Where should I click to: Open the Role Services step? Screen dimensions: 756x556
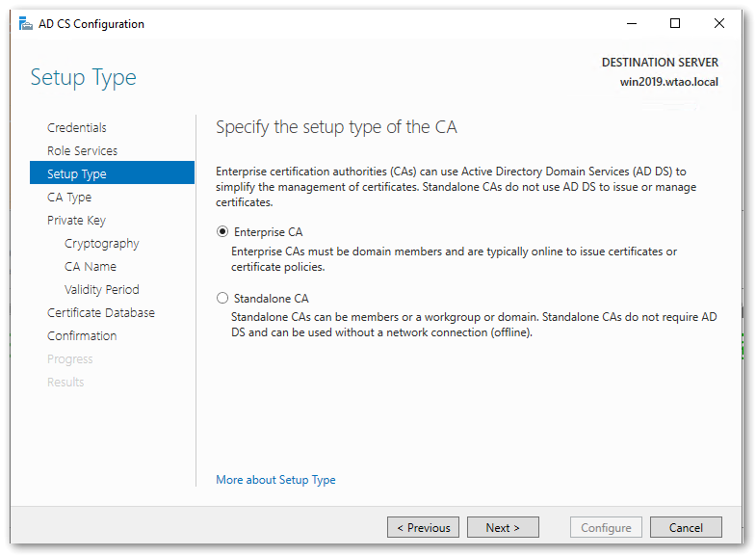[83, 150]
